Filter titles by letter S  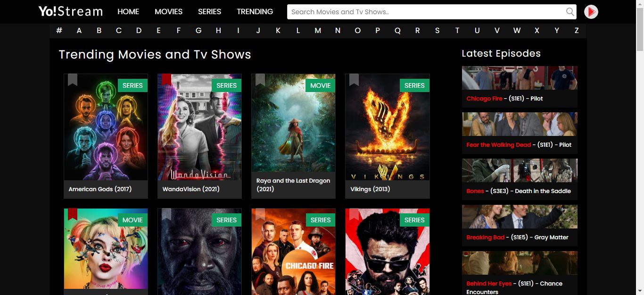pyautogui.click(x=437, y=30)
